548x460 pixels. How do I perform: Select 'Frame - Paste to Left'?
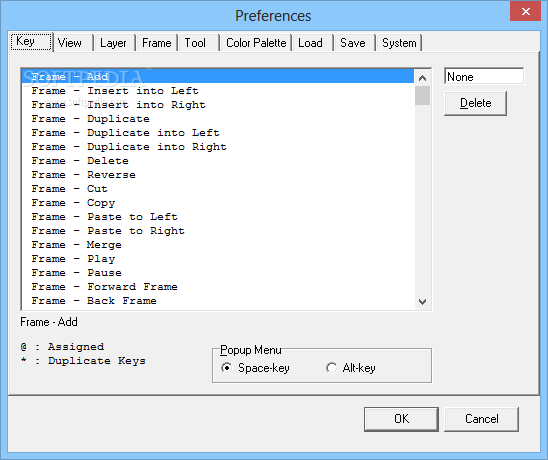[218, 217]
